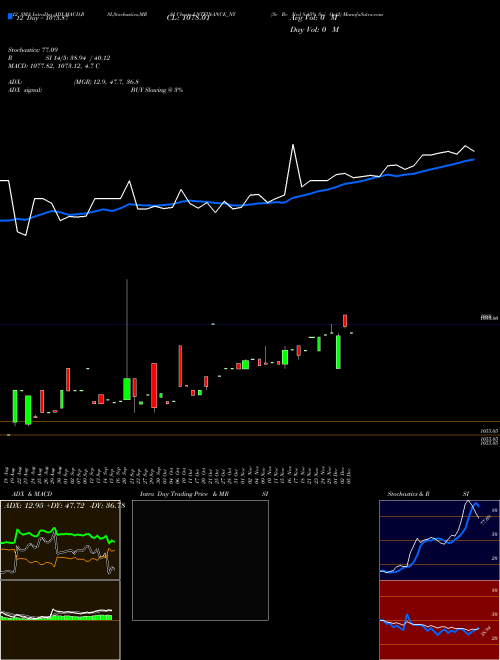This screenshot has width=500, height=660.
Task: Click the 'Stochastics: 77.09' reading
Action: [x=32, y=50]
